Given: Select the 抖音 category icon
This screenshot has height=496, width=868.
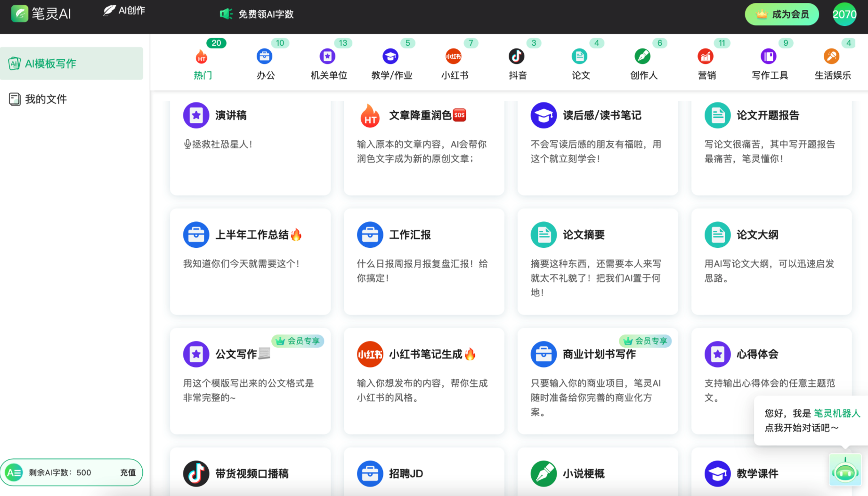Looking at the screenshot, I should [517, 57].
